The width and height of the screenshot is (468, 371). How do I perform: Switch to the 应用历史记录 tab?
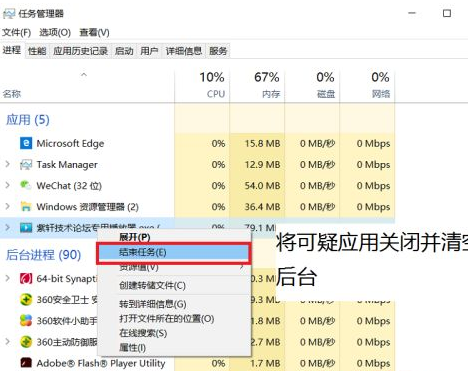[x=80, y=51]
